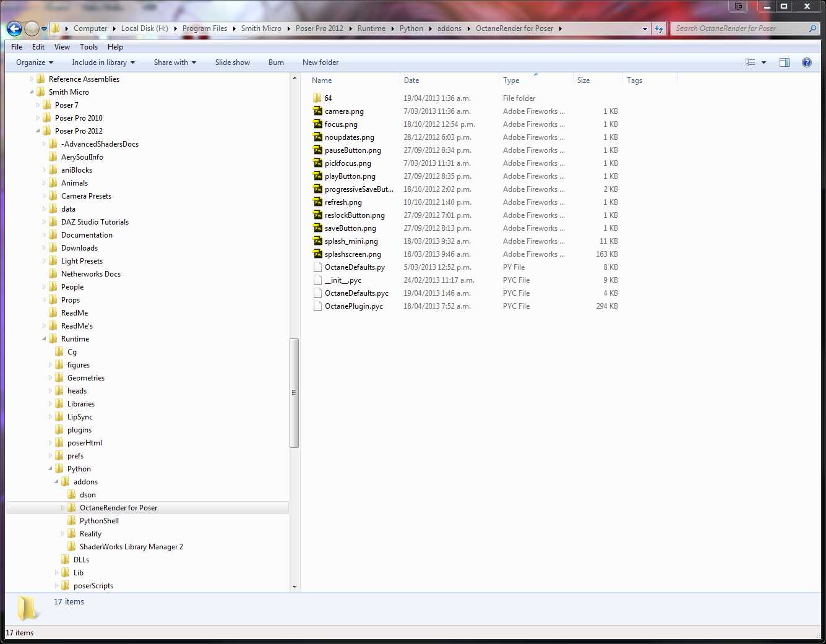The image size is (826, 644).
Task: Click the Python breadcrumb in address bar
Action: pos(411,28)
